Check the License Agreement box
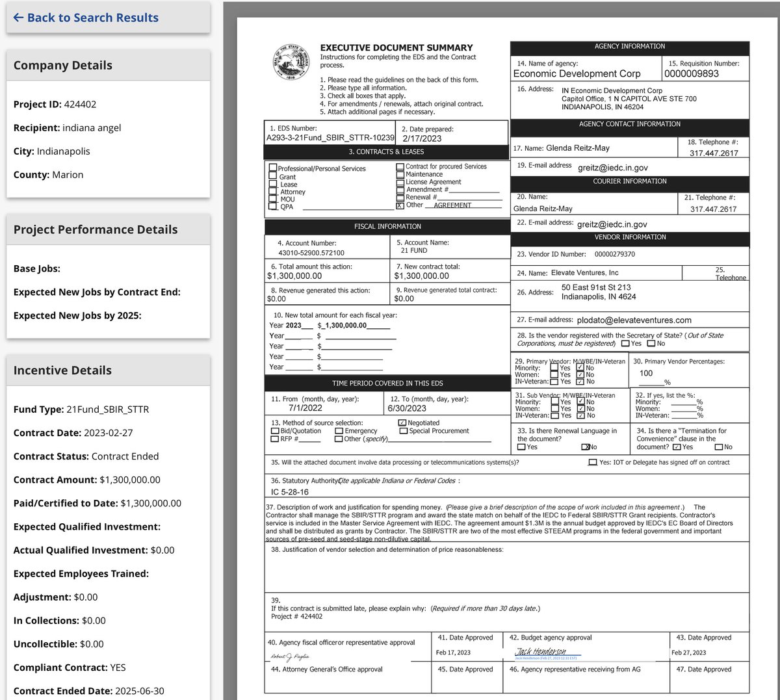Screen dimensions: 780x700 click(x=400, y=182)
